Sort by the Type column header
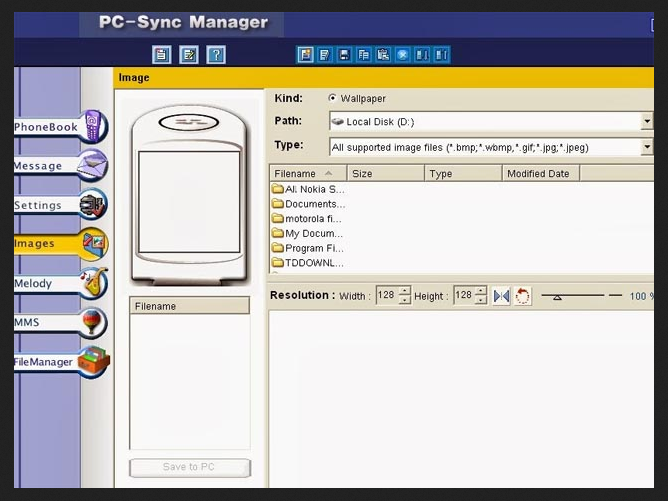The height and width of the screenshot is (501, 668). pos(464,173)
